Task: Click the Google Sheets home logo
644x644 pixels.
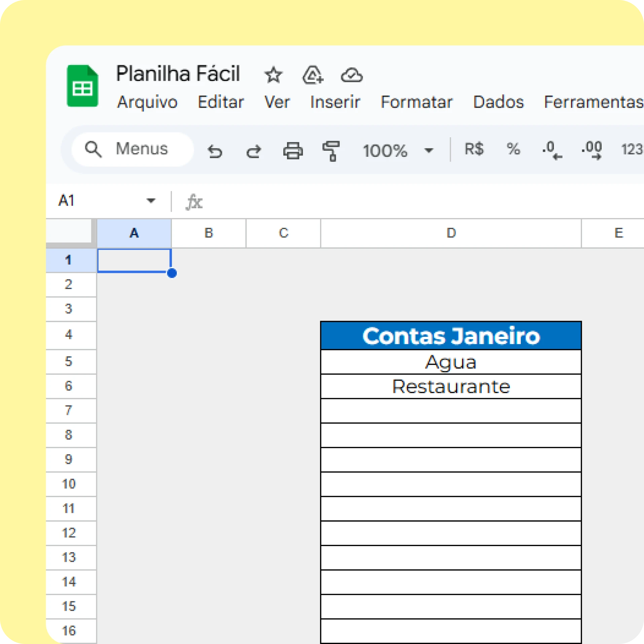Action: click(82, 86)
